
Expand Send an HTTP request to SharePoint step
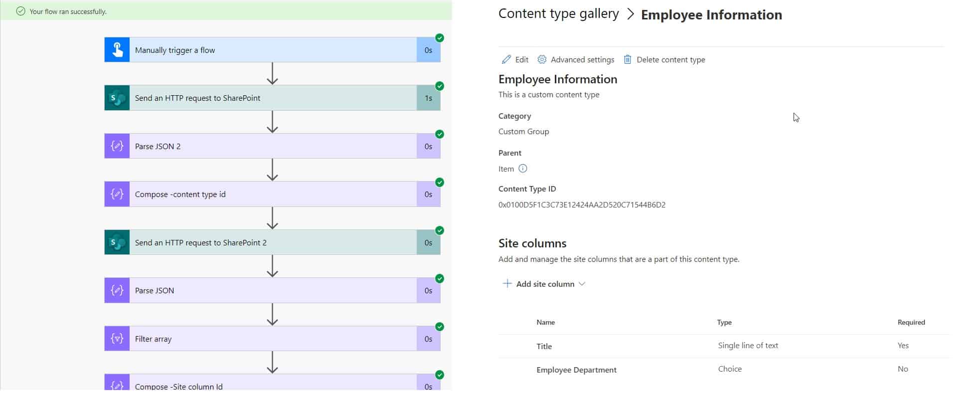click(x=273, y=98)
